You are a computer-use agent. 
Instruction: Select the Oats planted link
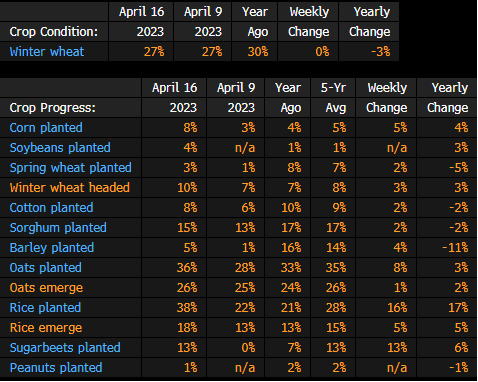tap(45, 268)
